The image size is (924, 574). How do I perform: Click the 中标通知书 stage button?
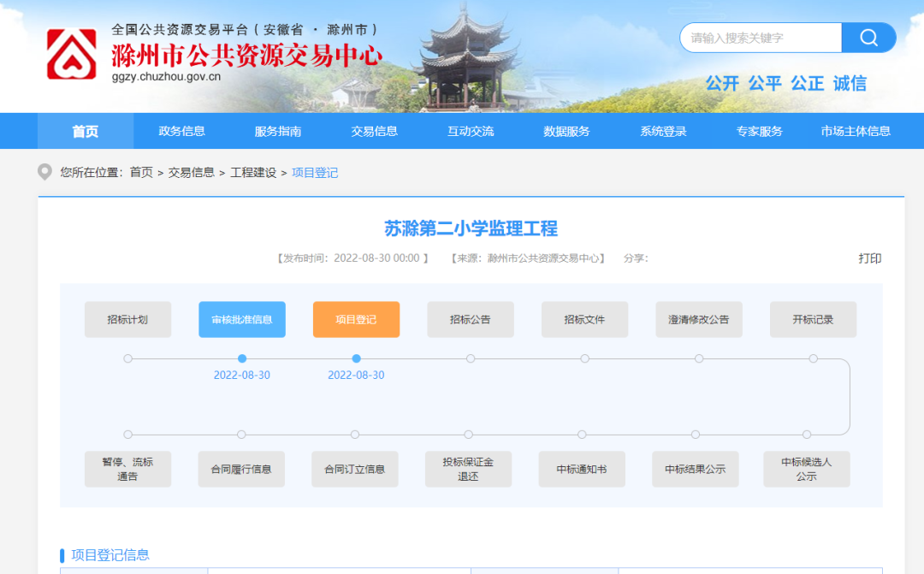[x=583, y=469]
